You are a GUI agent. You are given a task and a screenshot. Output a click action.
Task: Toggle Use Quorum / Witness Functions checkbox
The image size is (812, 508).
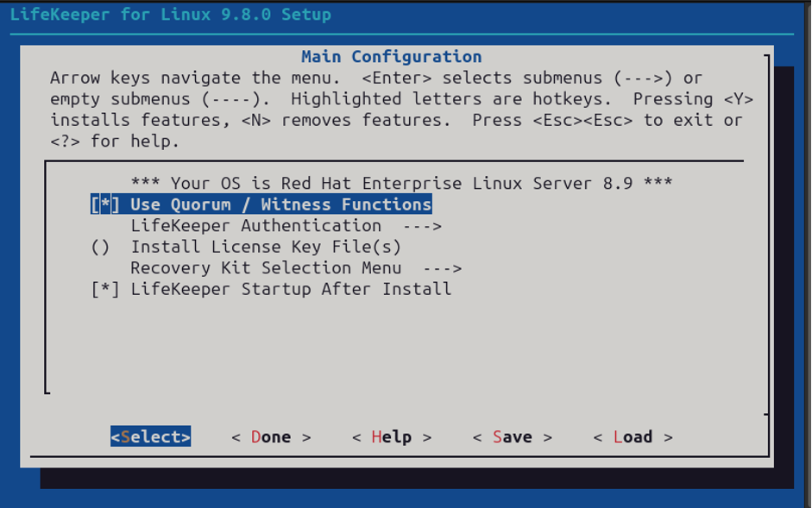(x=105, y=204)
